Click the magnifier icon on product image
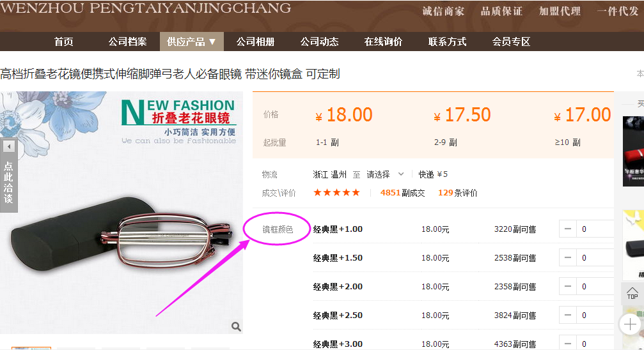 click(x=236, y=326)
